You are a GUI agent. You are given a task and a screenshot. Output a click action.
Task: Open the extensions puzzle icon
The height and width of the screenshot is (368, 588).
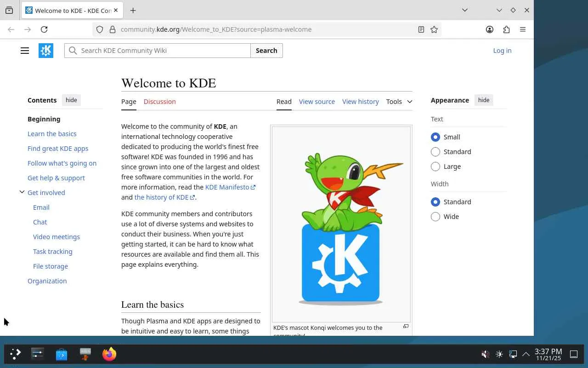pyautogui.click(x=506, y=29)
